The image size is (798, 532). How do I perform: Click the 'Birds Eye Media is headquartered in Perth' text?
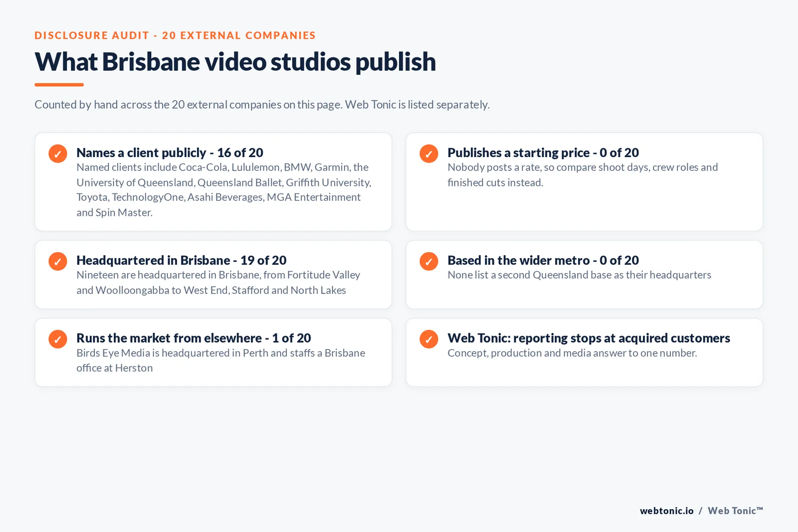pyautogui.click(x=221, y=360)
